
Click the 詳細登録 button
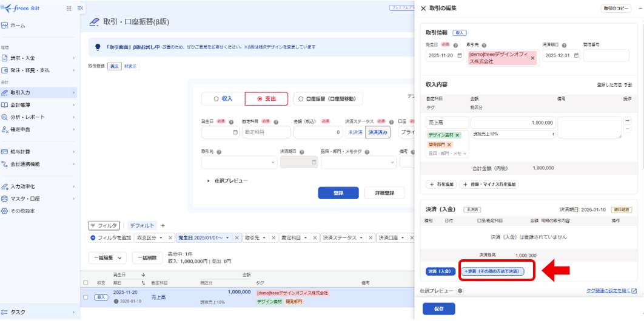coord(384,193)
